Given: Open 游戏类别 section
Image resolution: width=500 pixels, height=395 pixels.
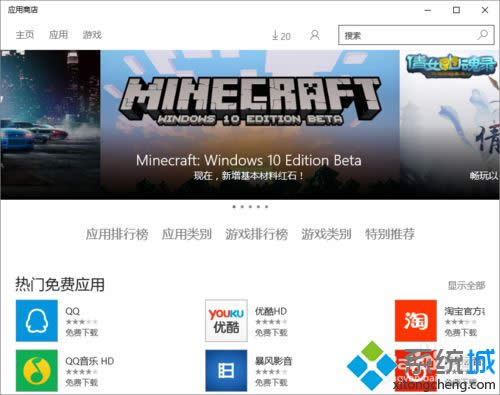Looking at the screenshot, I should [x=326, y=234].
